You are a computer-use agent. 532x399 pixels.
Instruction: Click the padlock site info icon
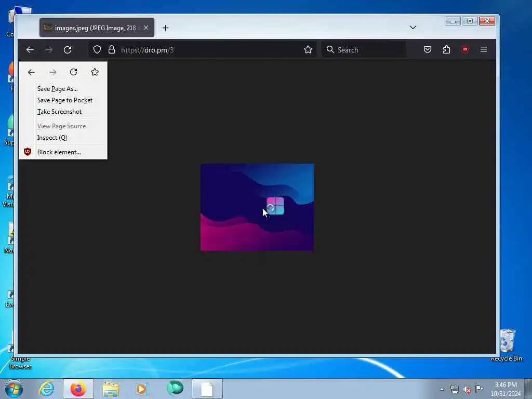pyautogui.click(x=112, y=49)
